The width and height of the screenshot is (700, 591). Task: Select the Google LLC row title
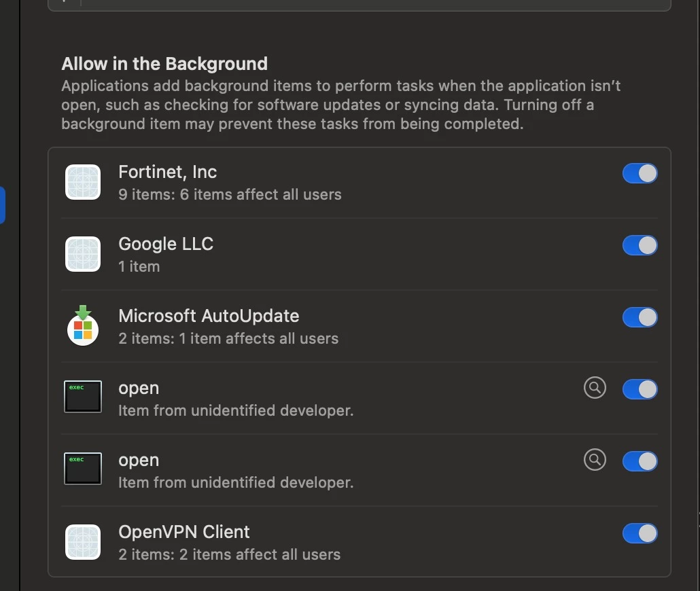[x=166, y=244]
